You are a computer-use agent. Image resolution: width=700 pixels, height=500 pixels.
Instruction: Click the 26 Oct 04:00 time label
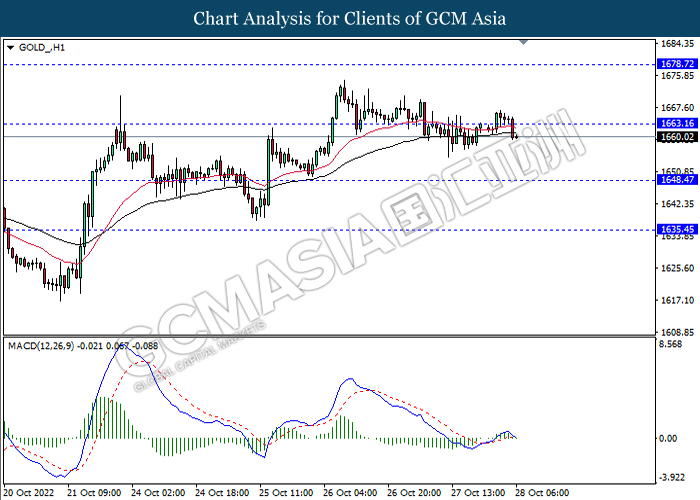[350, 493]
